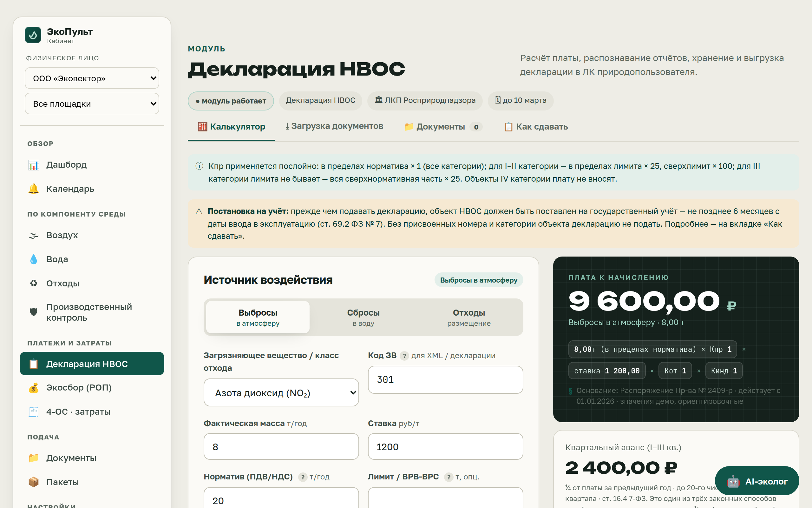Screen dimensions: 812x508
Task: Click the Ставка field with 1200
Action: (445, 446)
